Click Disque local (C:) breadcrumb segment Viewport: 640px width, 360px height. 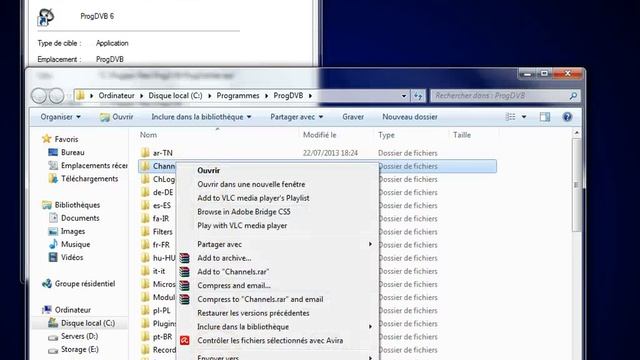[x=175, y=96]
